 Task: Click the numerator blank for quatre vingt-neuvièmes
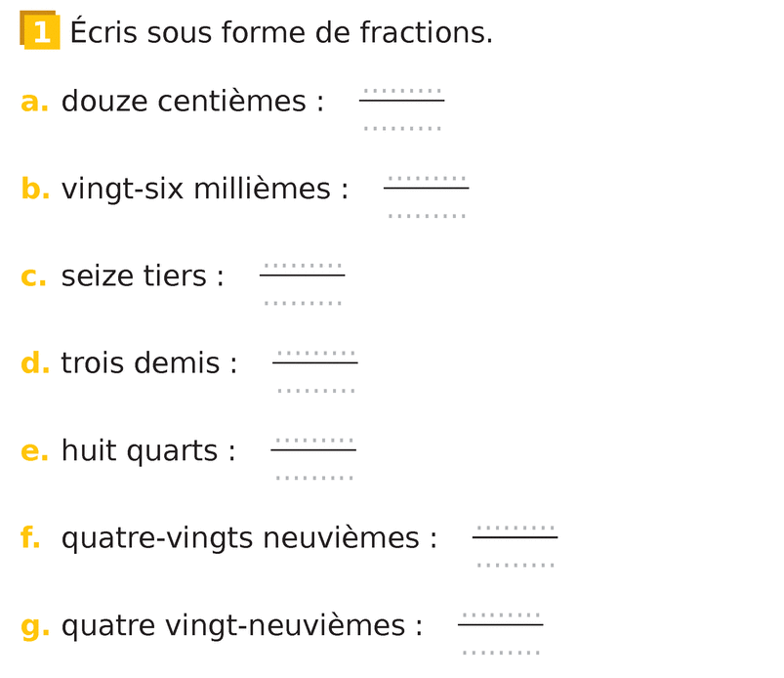(x=500, y=615)
